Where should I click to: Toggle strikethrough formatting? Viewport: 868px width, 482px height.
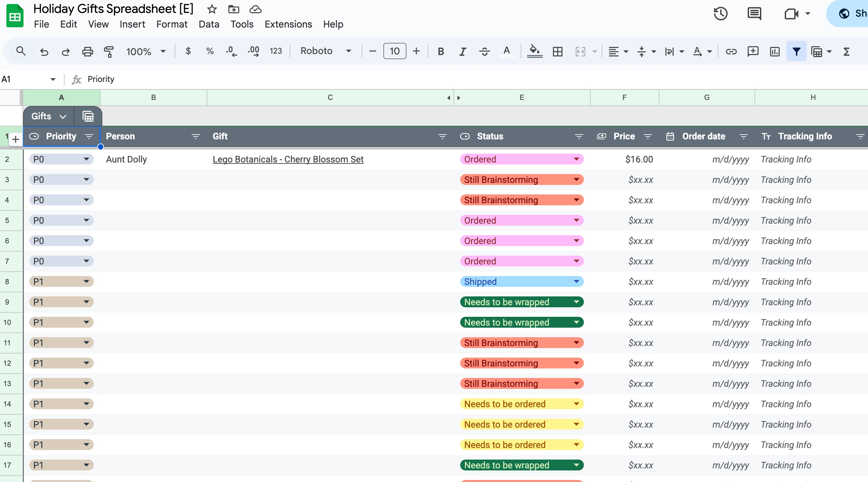coord(484,51)
